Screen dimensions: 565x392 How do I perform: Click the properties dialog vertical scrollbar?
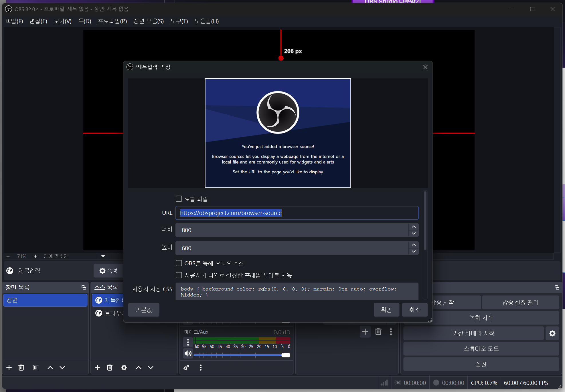click(x=425, y=221)
